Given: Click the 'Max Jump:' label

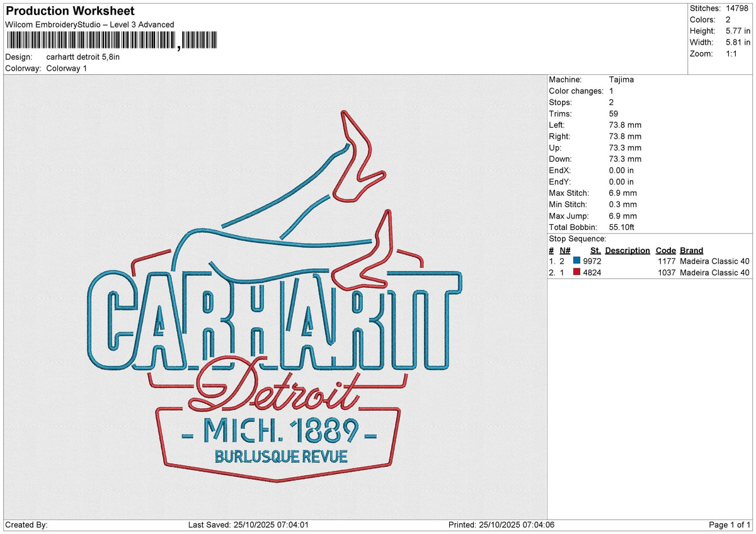Looking at the screenshot, I should click(568, 215).
